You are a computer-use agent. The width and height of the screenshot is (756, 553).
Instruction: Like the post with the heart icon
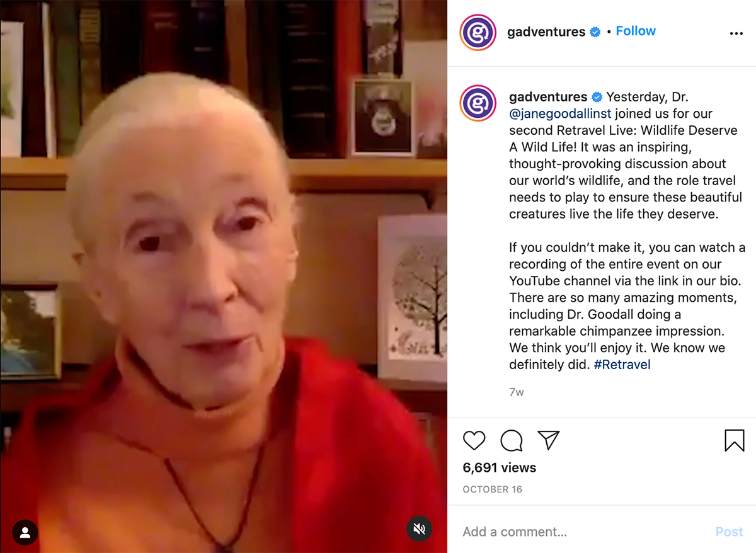tap(474, 440)
